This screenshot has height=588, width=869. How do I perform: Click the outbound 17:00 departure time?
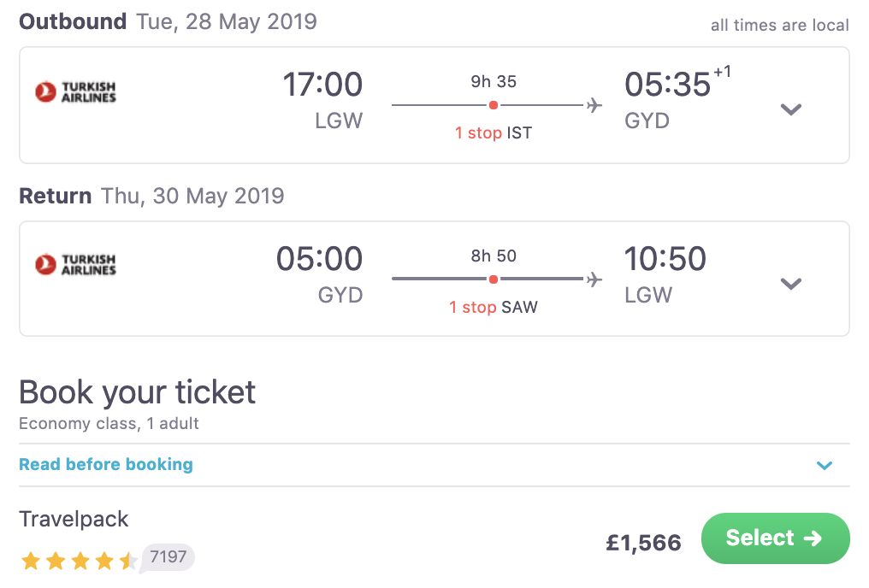coord(322,85)
